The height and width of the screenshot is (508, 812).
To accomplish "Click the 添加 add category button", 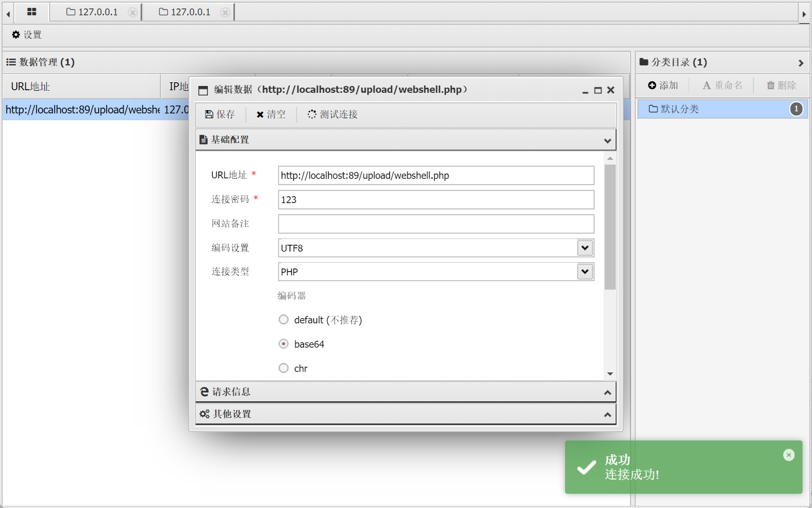I will click(x=663, y=85).
